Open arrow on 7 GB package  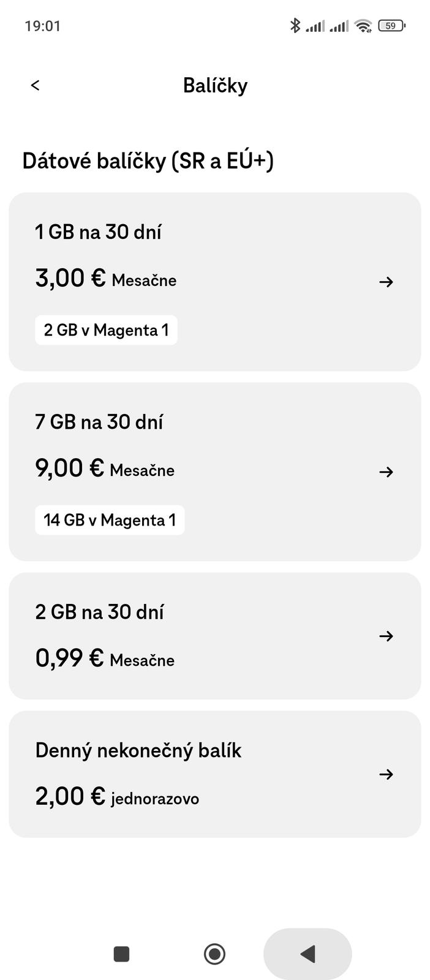click(386, 472)
